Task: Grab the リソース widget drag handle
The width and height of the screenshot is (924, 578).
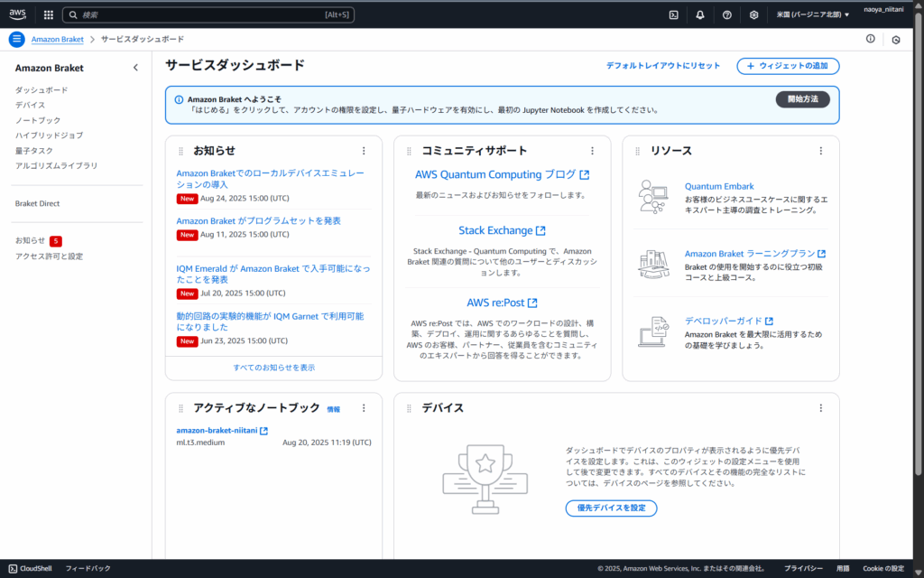Action: click(x=637, y=152)
